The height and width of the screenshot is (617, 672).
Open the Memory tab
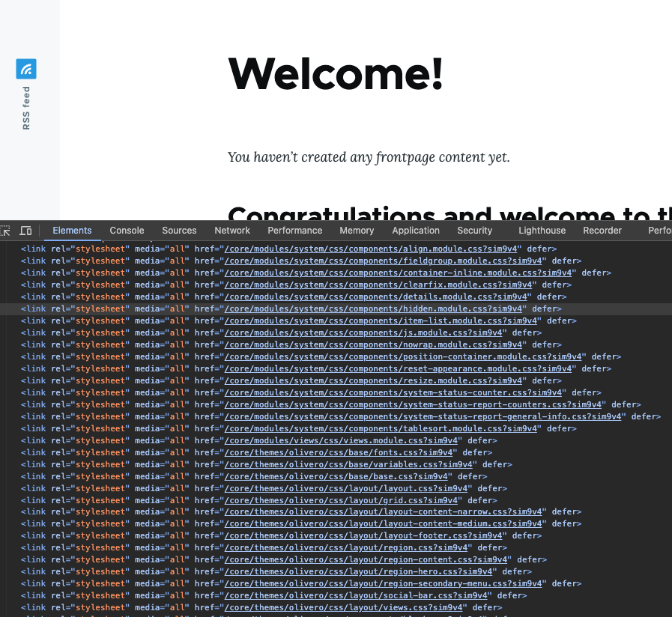pyautogui.click(x=357, y=231)
